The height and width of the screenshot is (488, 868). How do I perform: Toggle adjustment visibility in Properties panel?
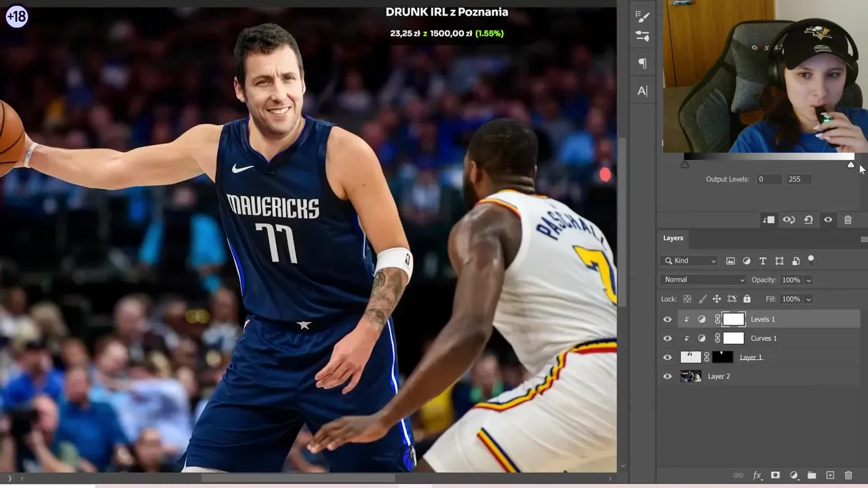tap(828, 220)
